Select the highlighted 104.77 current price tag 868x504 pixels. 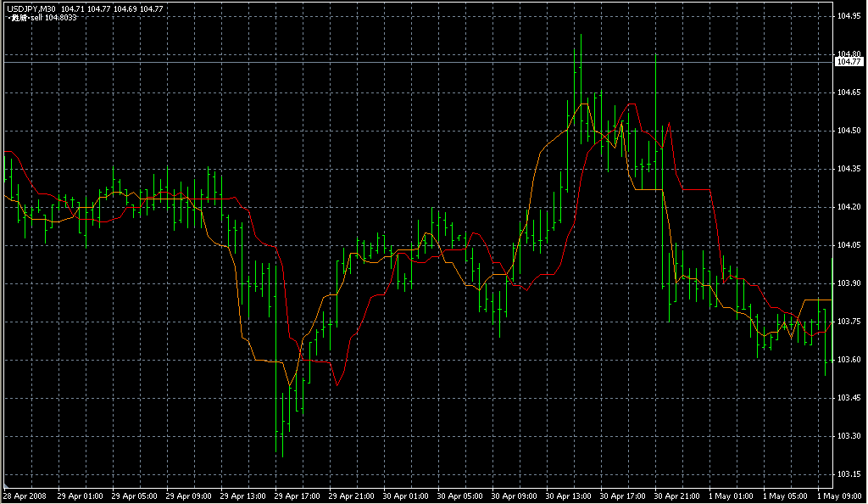tap(849, 62)
